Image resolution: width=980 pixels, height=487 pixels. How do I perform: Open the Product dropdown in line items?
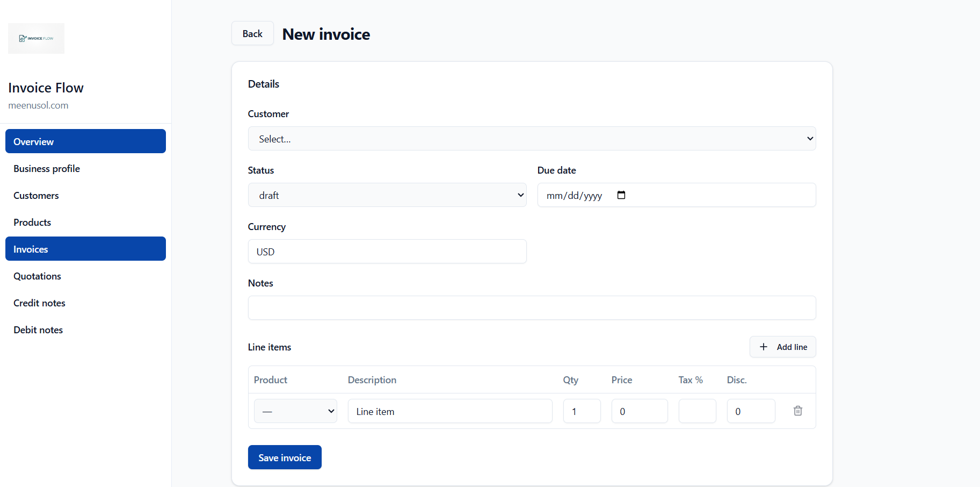click(295, 411)
